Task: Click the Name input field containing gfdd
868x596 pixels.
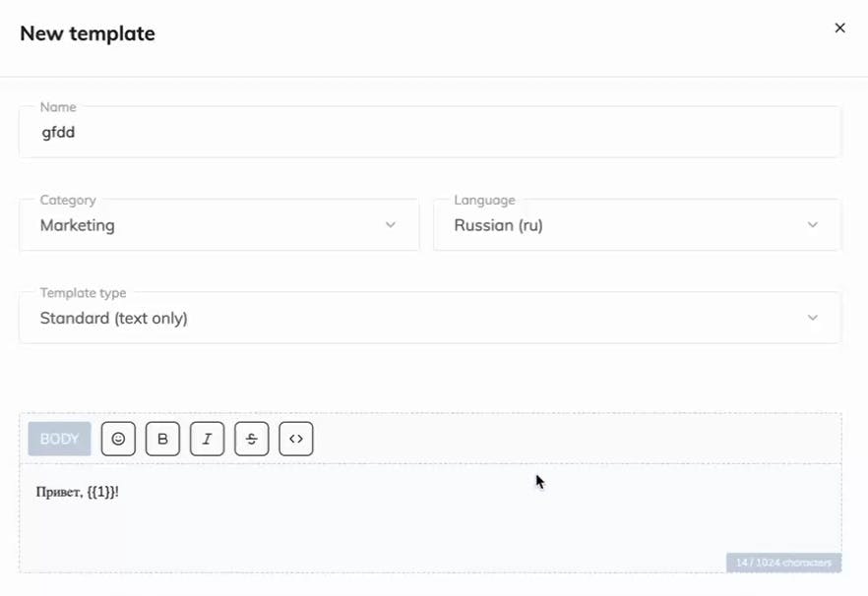Action: 429,133
